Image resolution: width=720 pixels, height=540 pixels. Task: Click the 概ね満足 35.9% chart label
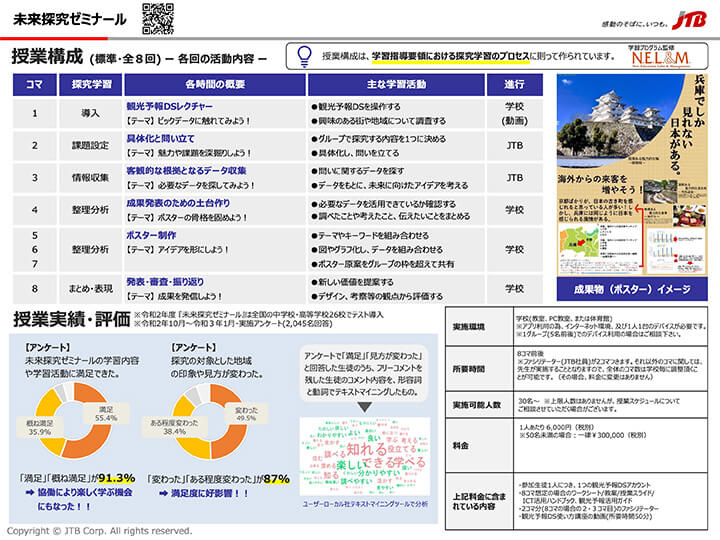[x=39, y=428]
